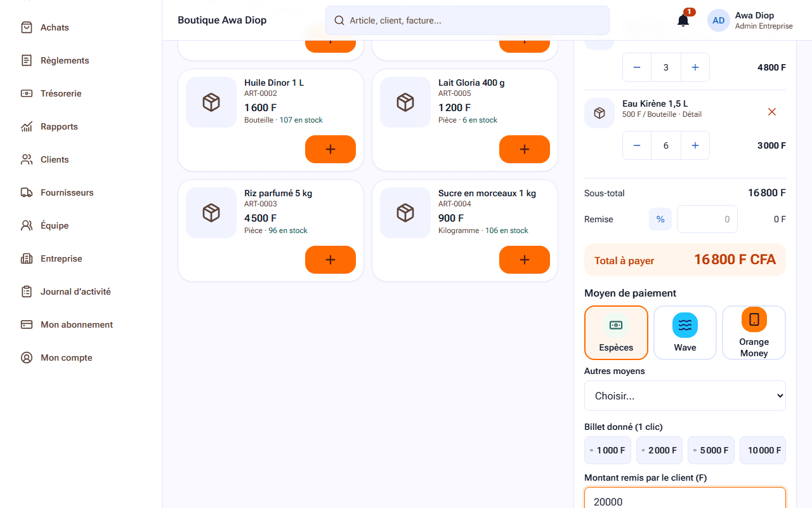Add Huile Dinor 1 L to cart
Image resolution: width=812 pixels, height=508 pixels.
[x=331, y=149]
